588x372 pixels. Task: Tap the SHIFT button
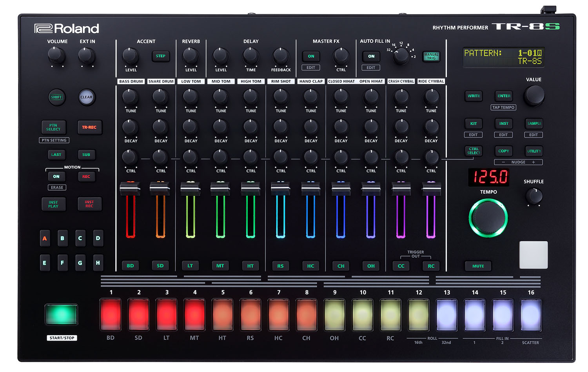coord(56,97)
